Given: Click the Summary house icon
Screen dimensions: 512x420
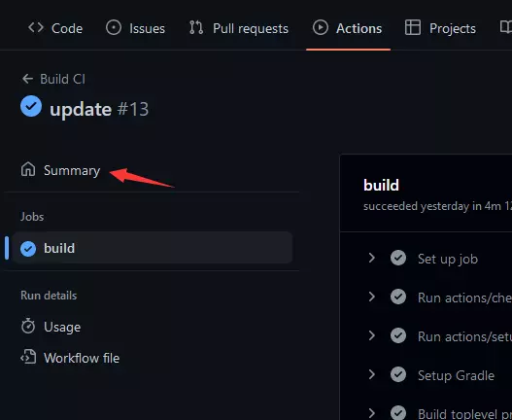Looking at the screenshot, I should coord(28,169).
